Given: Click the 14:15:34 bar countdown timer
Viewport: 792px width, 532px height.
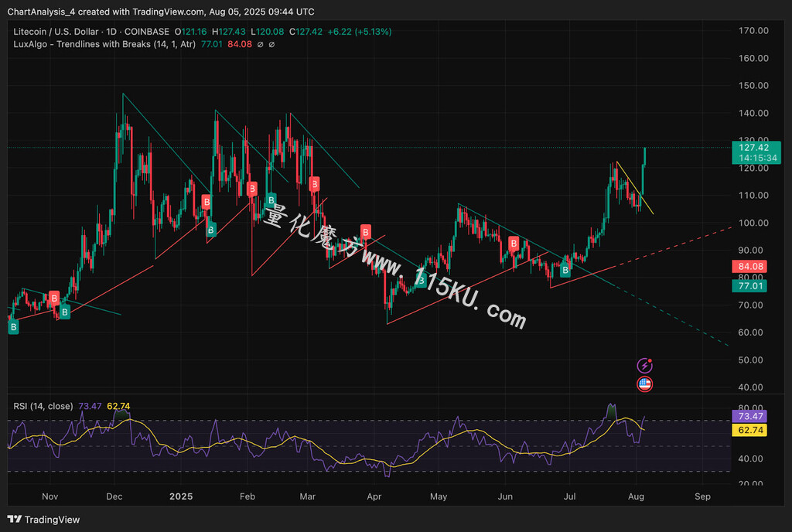Looking at the screenshot, I should tap(757, 158).
